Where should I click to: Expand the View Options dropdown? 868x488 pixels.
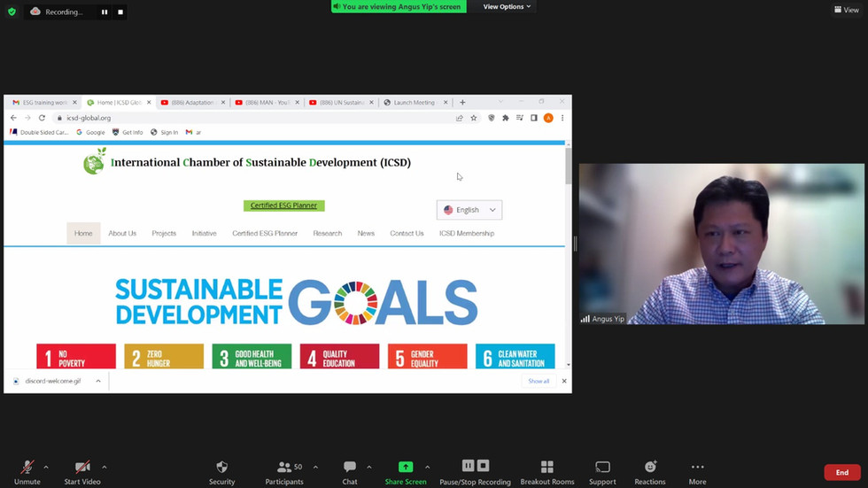click(x=507, y=6)
